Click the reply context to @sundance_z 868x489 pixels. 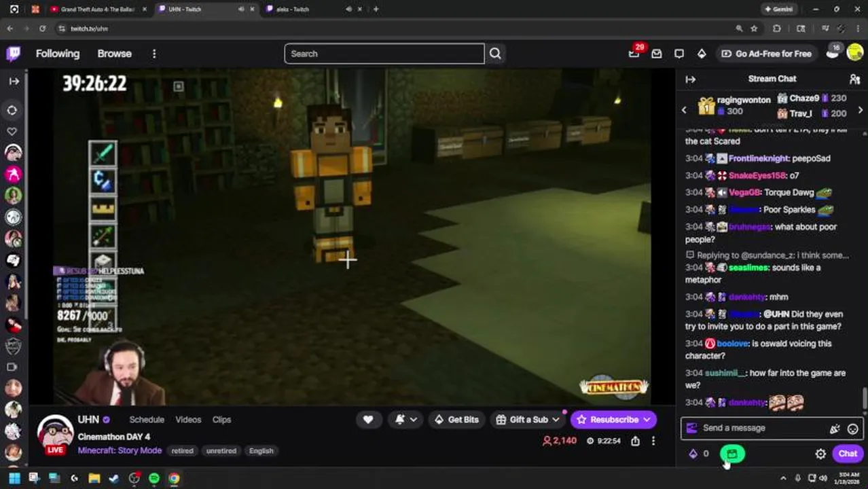point(767,255)
